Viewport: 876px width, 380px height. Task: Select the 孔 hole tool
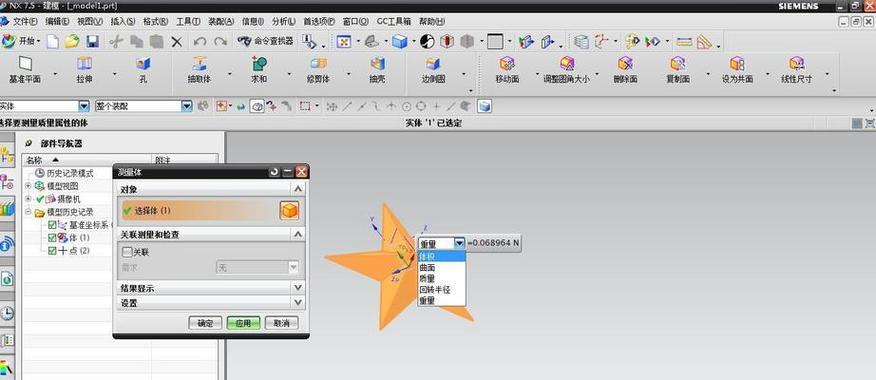[x=144, y=70]
